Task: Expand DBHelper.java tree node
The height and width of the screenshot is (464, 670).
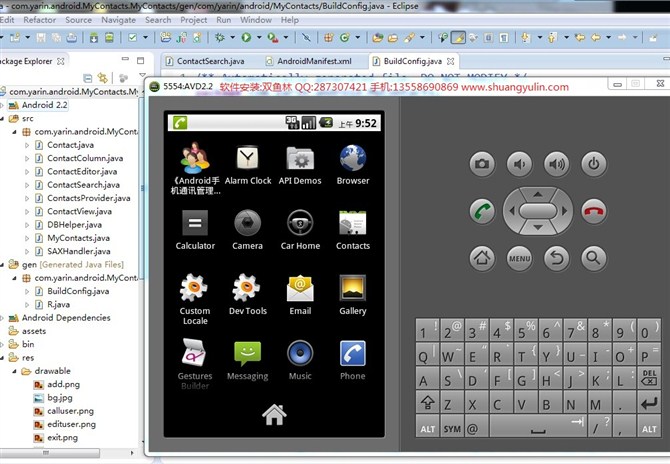Action: point(27,225)
